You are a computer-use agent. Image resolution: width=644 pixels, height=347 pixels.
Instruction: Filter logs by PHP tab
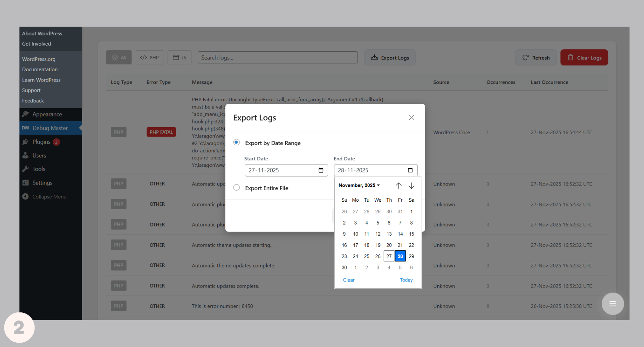click(149, 57)
